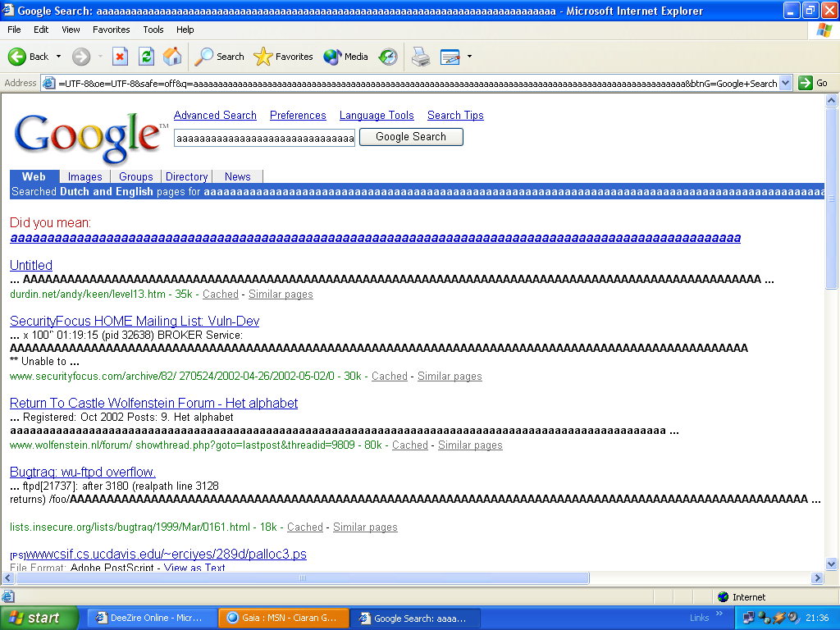Click the View as Text link
Image resolution: width=840 pixels, height=630 pixels.
194,567
